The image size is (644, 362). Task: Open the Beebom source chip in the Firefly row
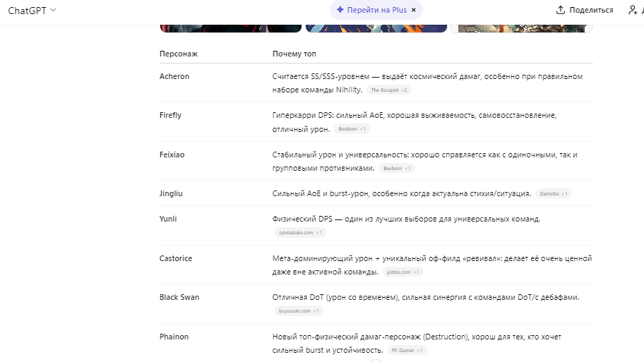pos(352,129)
